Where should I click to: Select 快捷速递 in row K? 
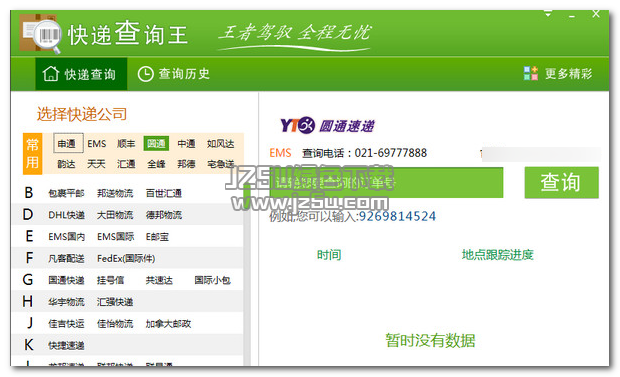[66, 345]
